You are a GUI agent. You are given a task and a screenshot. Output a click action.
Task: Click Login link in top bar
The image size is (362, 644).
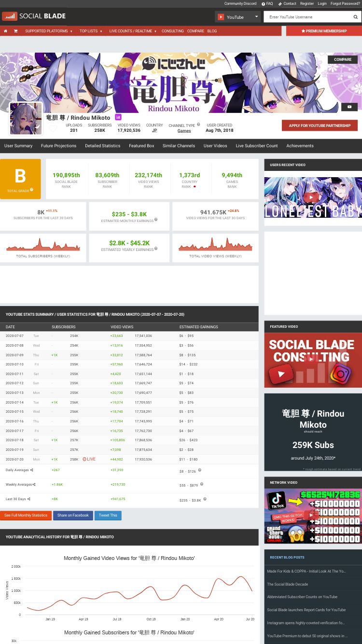pyautogui.click(x=322, y=3)
